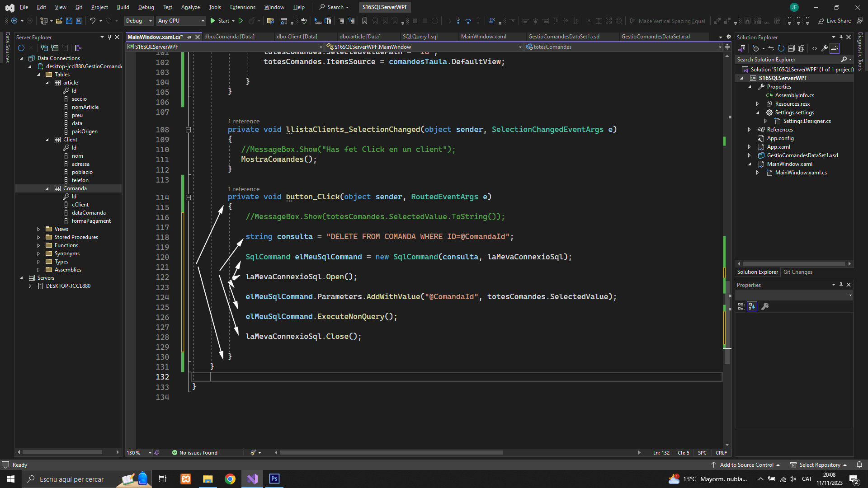Click Add to Source Control
Image resolution: width=868 pixels, height=488 pixels.
coord(746,465)
